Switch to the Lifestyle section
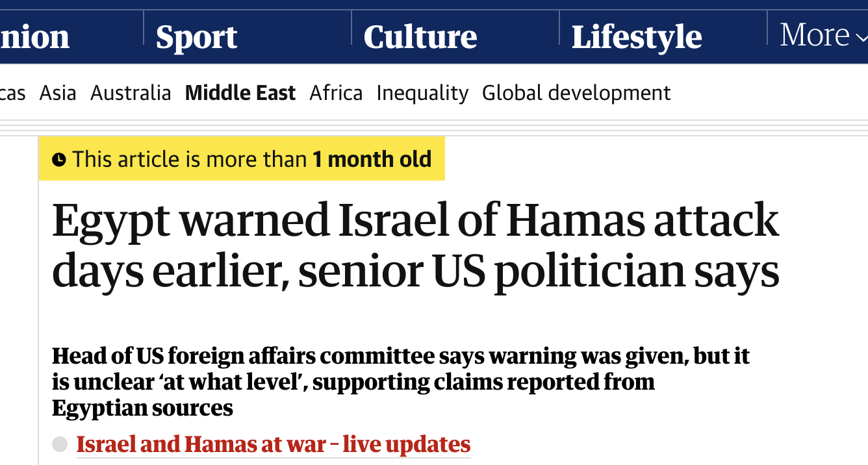This screenshot has width=868, height=465. (x=637, y=38)
